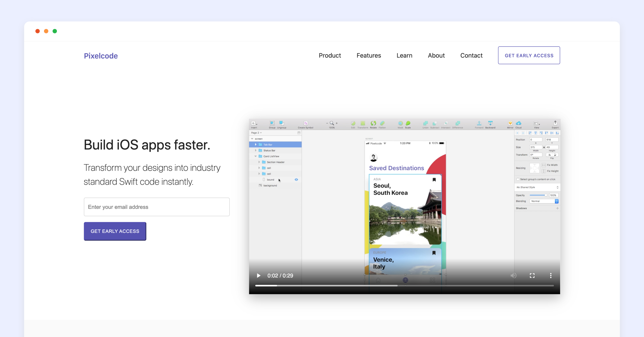Click the Rotate tool icon
Screen dimensions: 644x337
[x=373, y=123]
